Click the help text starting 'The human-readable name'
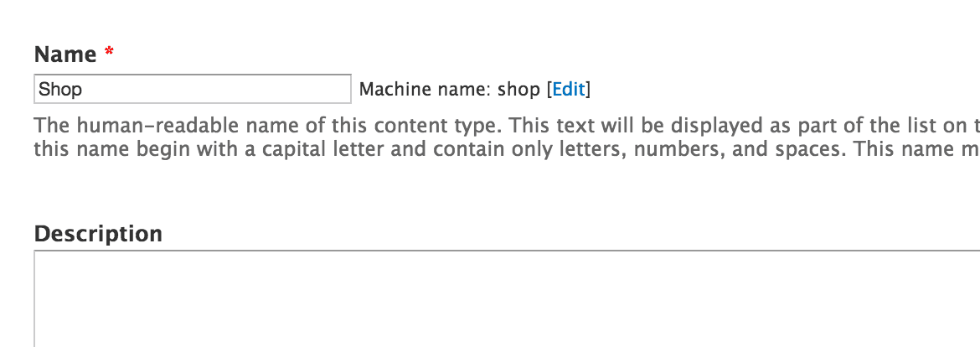This screenshot has width=980, height=347. pyautogui.click(x=507, y=127)
